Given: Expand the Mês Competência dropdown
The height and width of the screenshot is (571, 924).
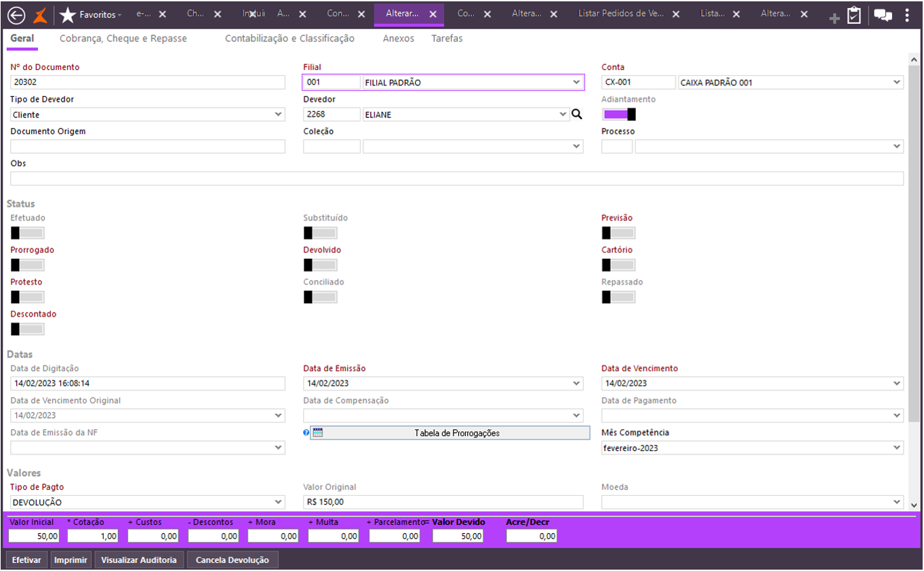Looking at the screenshot, I should 898,448.
